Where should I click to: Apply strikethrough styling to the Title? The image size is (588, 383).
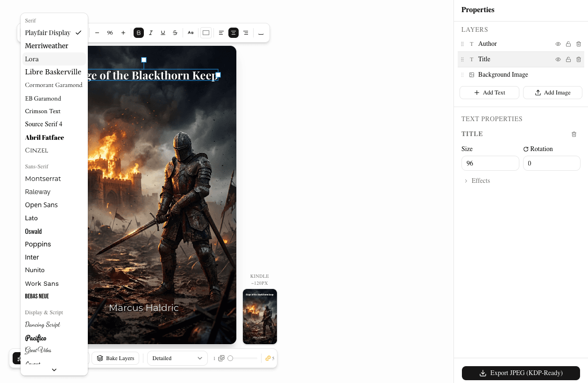175,33
